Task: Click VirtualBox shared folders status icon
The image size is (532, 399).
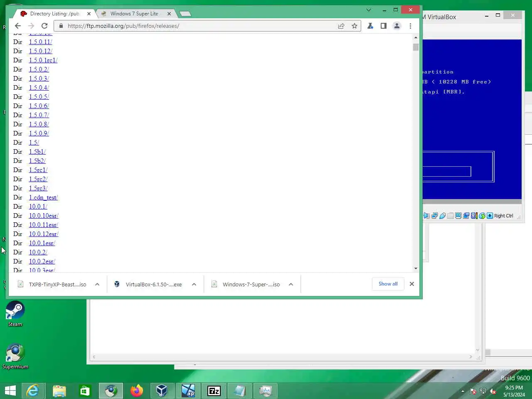Action: [450, 216]
